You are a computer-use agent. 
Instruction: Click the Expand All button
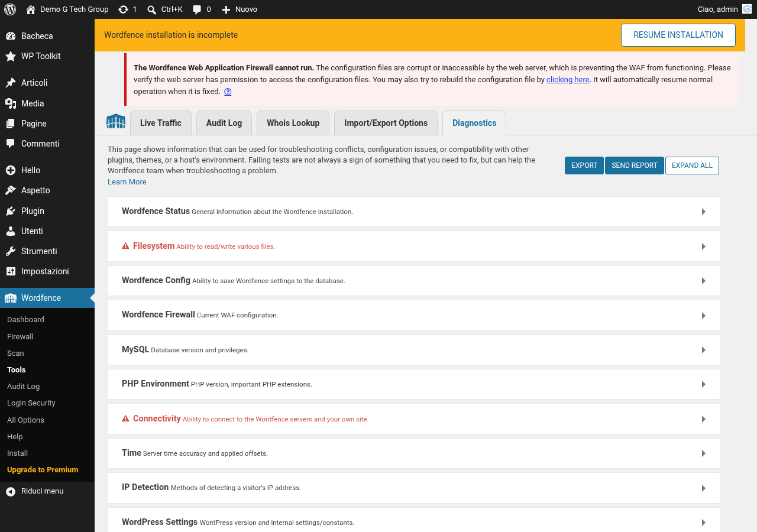pyautogui.click(x=692, y=166)
